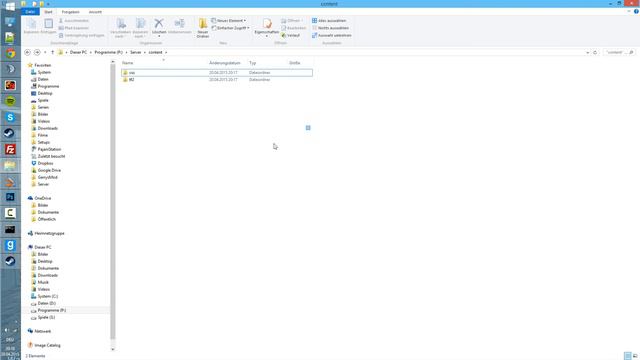The image size is (640, 360).
Task: Click Nichts auswählen
Action: coord(330,28)
